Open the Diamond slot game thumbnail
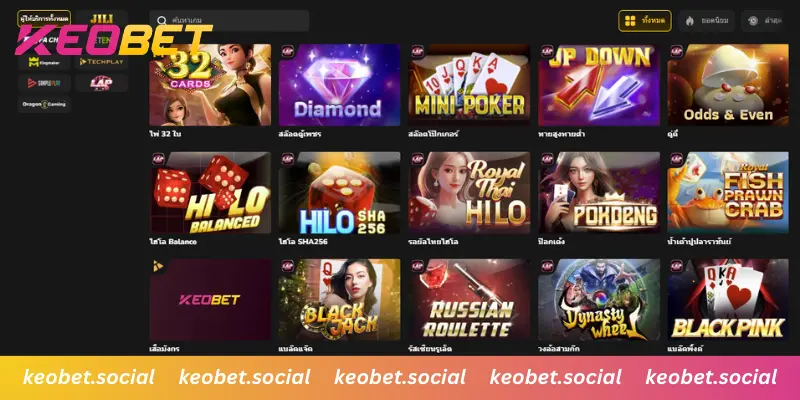The image size is (800, 400). (339, 85)
